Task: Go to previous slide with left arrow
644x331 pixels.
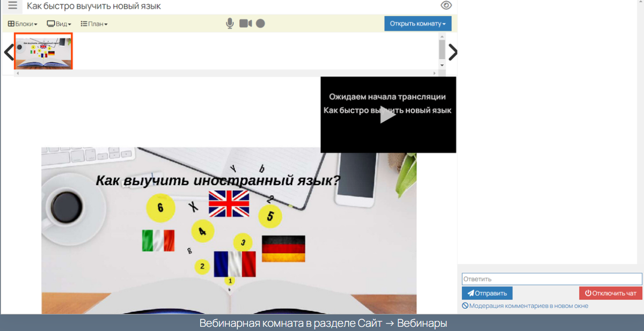Action: pos(8,52)
